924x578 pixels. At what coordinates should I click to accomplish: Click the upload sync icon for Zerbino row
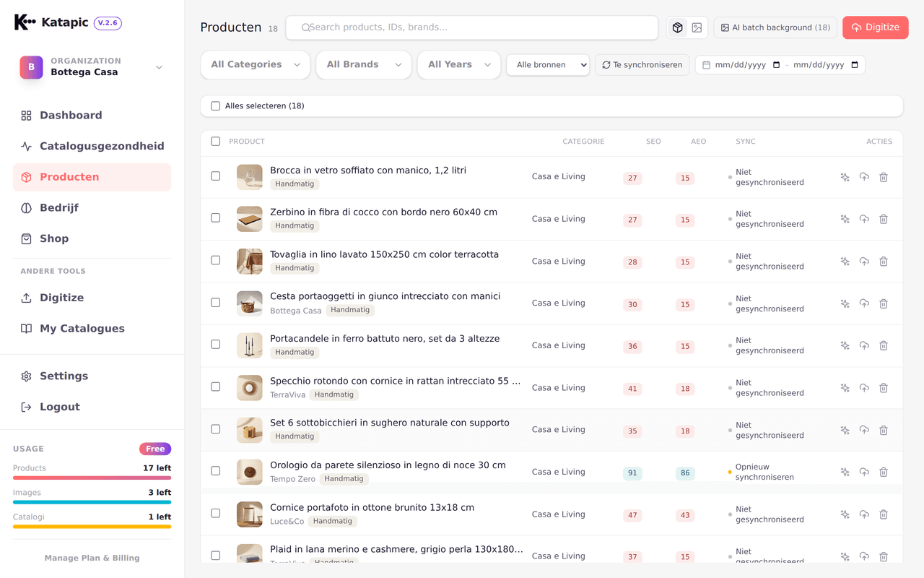click(x=864, y=219)
